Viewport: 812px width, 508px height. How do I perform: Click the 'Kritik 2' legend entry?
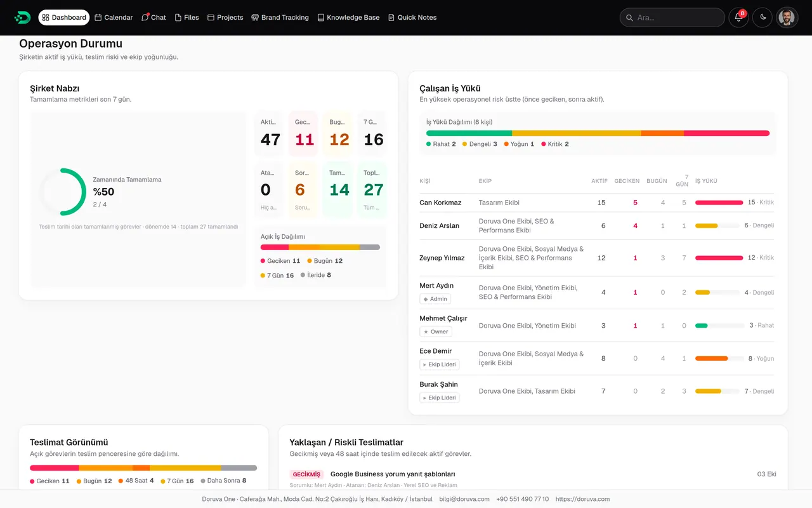(555, 144)
